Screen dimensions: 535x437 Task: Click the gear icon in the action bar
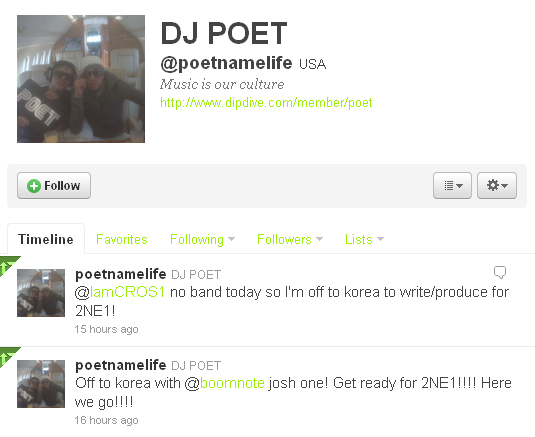[x=493, y=185]
